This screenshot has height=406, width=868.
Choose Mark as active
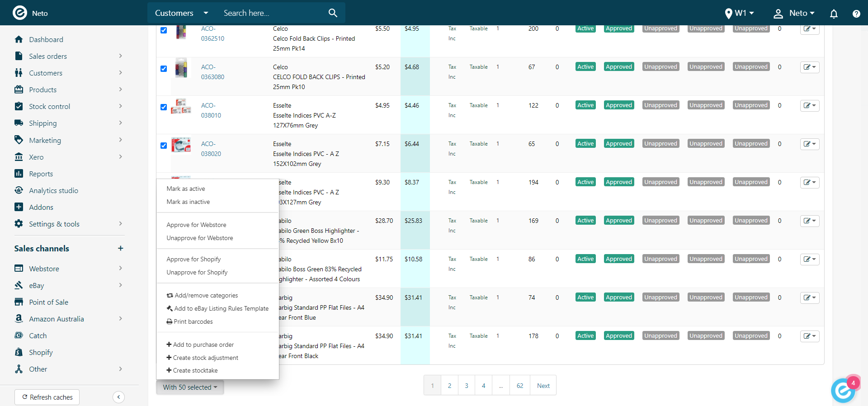pos(186,189)
